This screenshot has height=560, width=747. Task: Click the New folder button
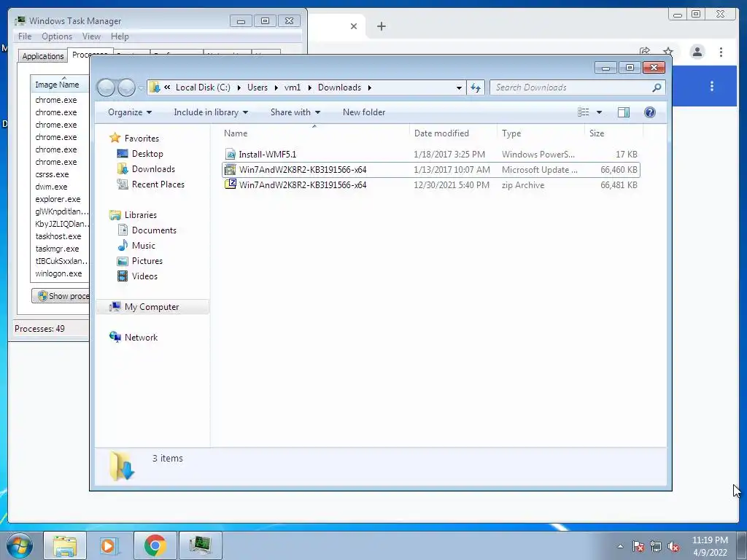coord(364,112)
